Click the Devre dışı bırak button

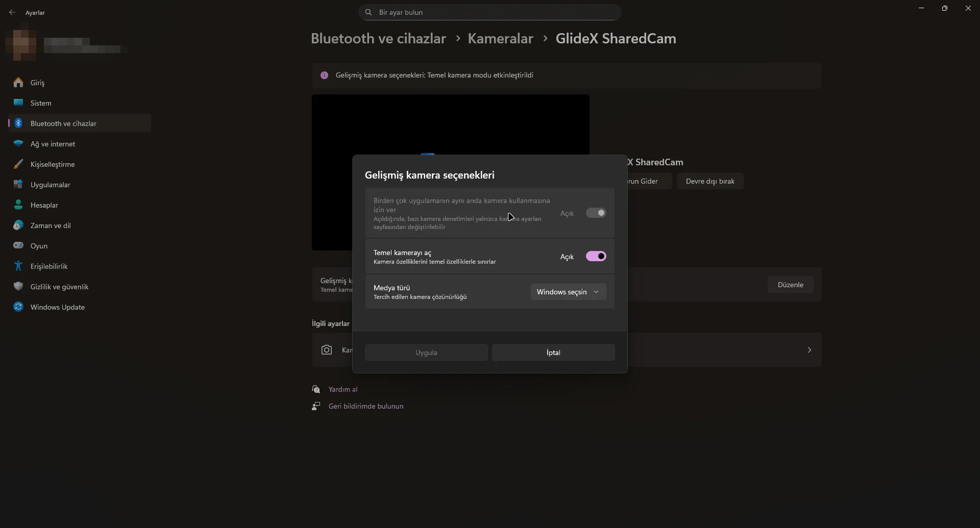[x=710, y=181]
